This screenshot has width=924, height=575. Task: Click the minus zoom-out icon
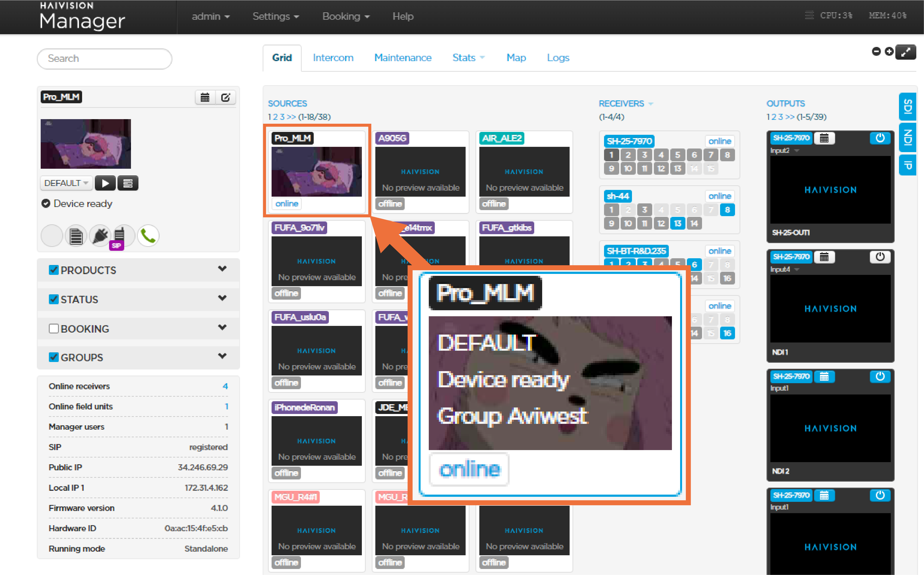876,51
